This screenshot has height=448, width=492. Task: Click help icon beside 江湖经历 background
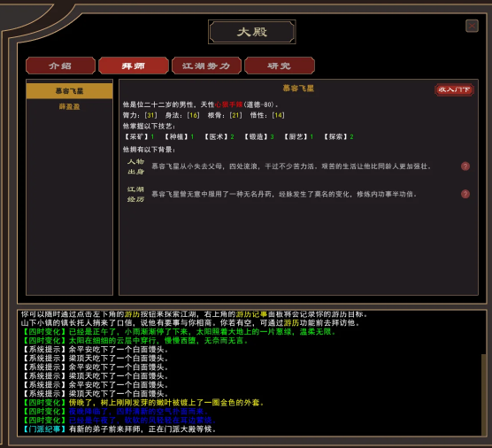coord(465,194)
